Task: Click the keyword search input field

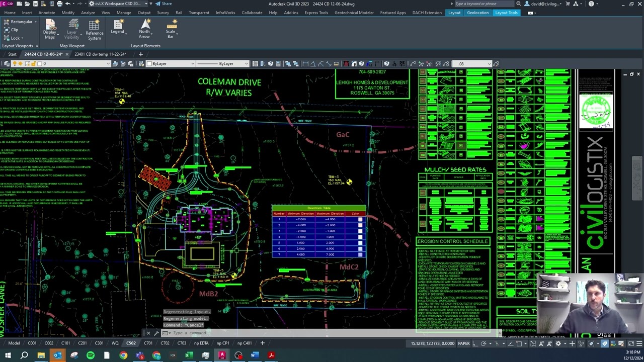Action: (484, 4)
